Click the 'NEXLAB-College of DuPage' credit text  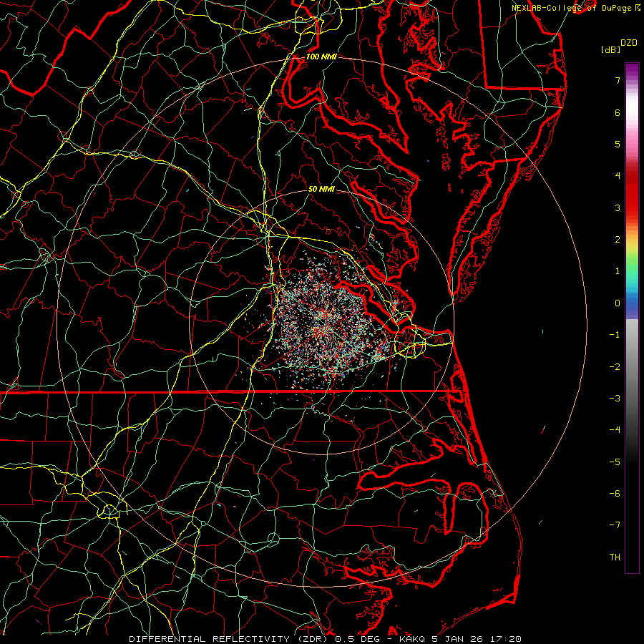[571, 8]
